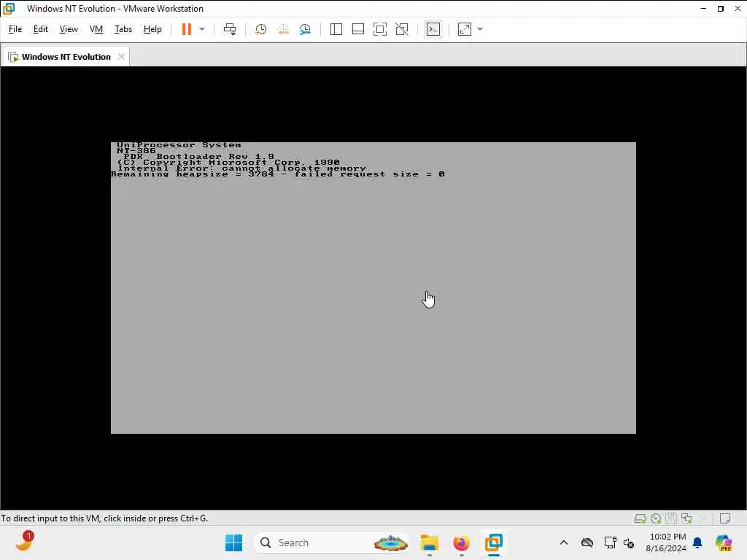Open the Windows Start menu

coord(233,542)
